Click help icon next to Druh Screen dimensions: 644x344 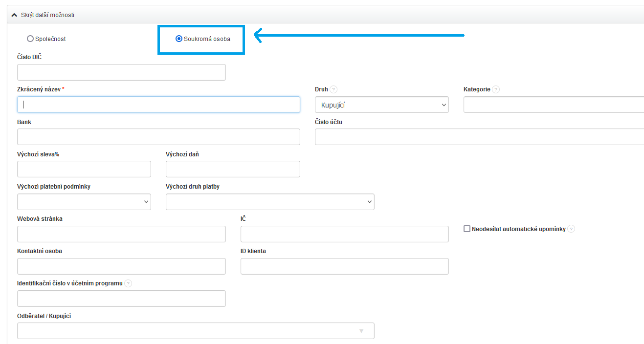click(x=333, y=89)
